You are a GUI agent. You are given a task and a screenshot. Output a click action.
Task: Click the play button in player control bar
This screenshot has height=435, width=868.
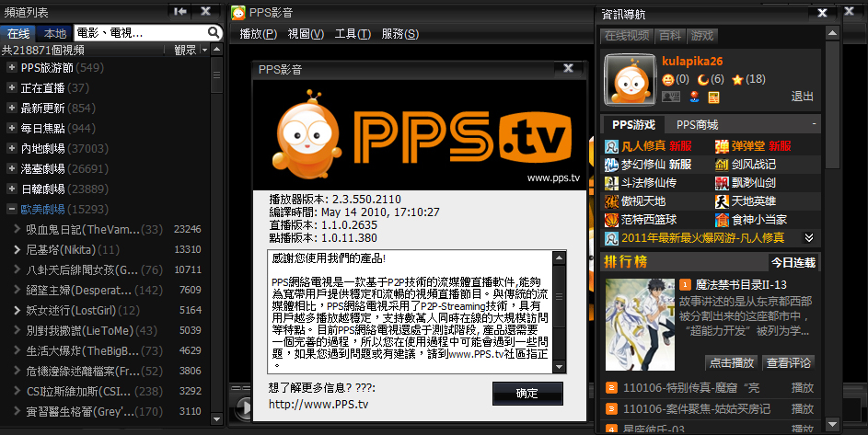tap(242, 408)
